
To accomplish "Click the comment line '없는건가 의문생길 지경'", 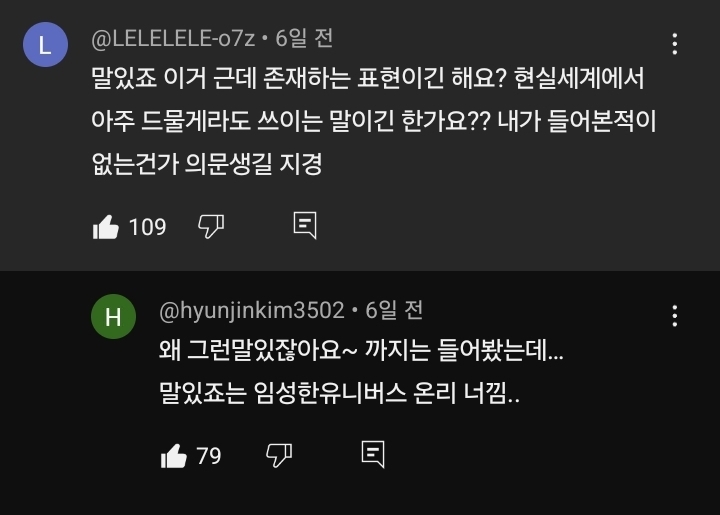I will [x=206, y=162].
